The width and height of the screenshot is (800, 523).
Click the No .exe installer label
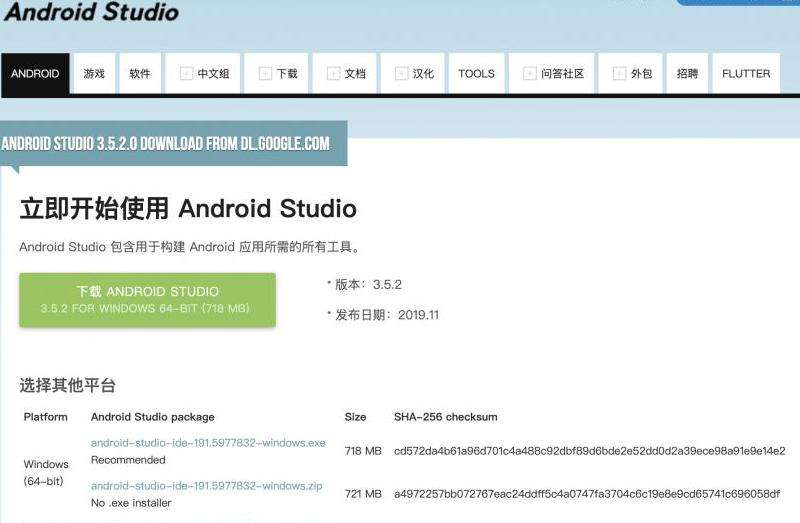coord(131,503)
